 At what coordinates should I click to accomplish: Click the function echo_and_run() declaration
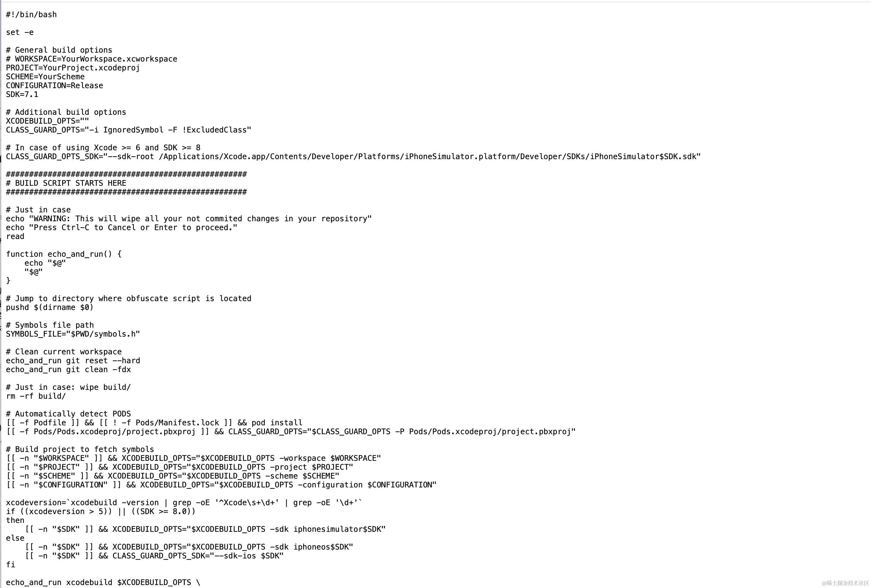click(64, 254)
